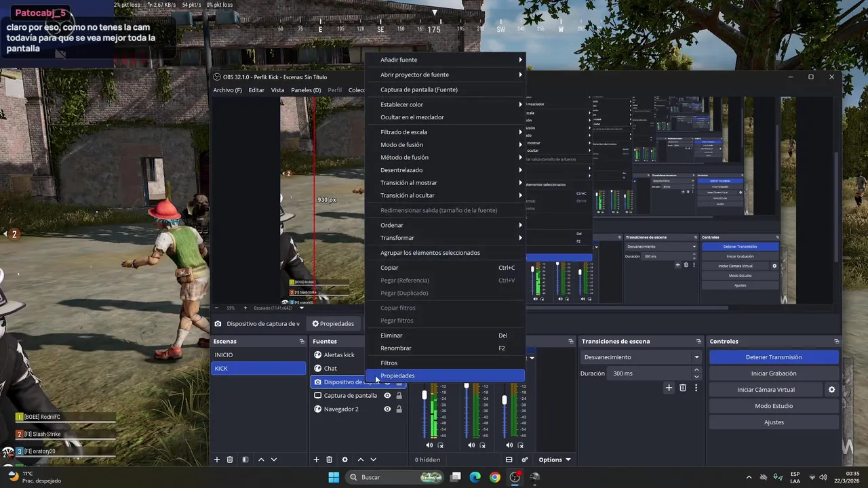Delete the selected scene with the trash icon
The height and width of the screenshot is (488, 868).
pos(230,460)
